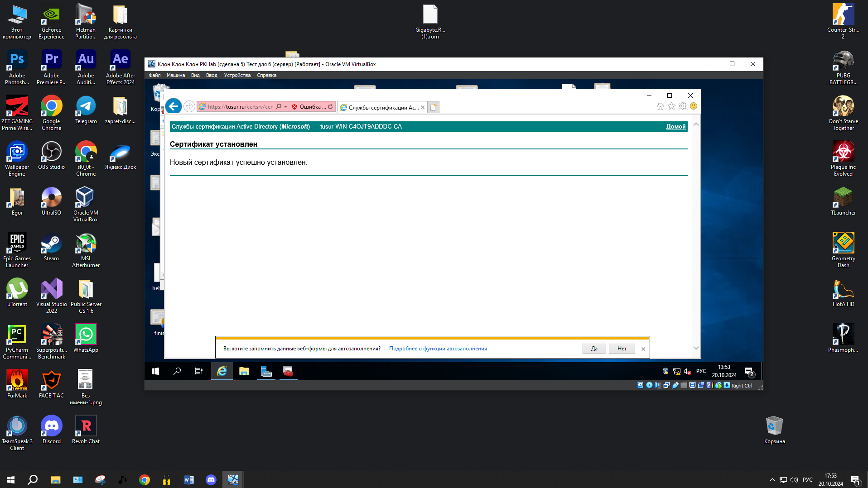Click host volume icon in tray

pos(794,480)
